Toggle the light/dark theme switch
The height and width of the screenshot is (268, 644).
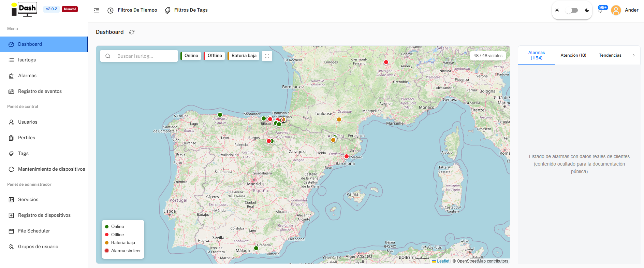pos(572,10)
